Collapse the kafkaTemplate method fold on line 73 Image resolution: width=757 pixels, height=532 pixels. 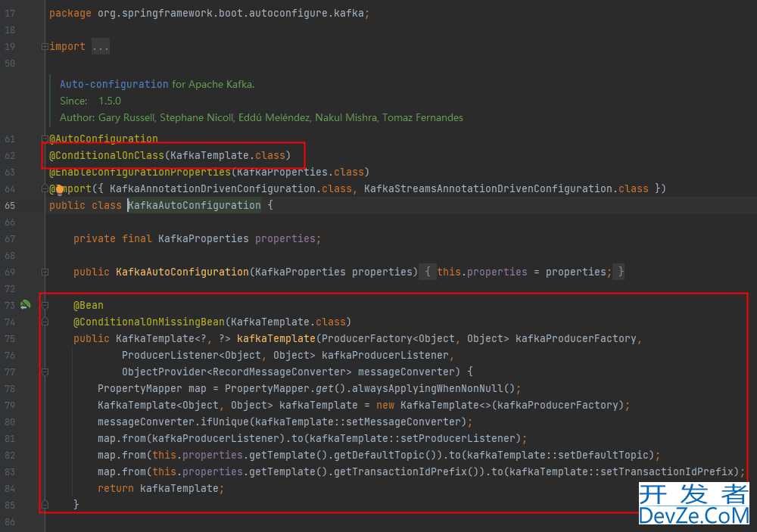click(x=45, y=305)
